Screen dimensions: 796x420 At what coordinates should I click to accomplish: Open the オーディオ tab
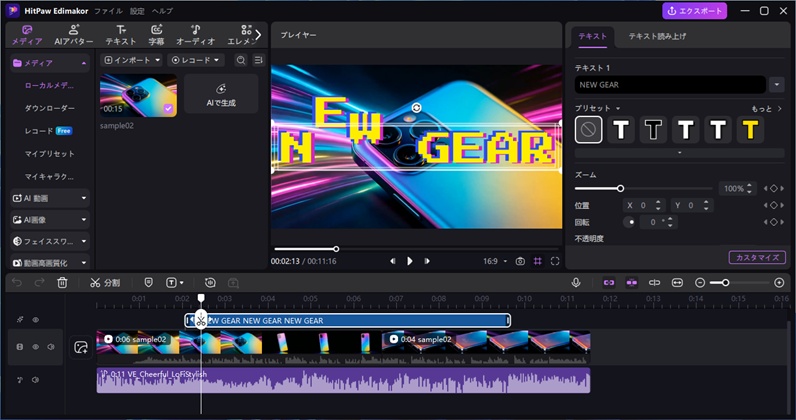(195, 35)
